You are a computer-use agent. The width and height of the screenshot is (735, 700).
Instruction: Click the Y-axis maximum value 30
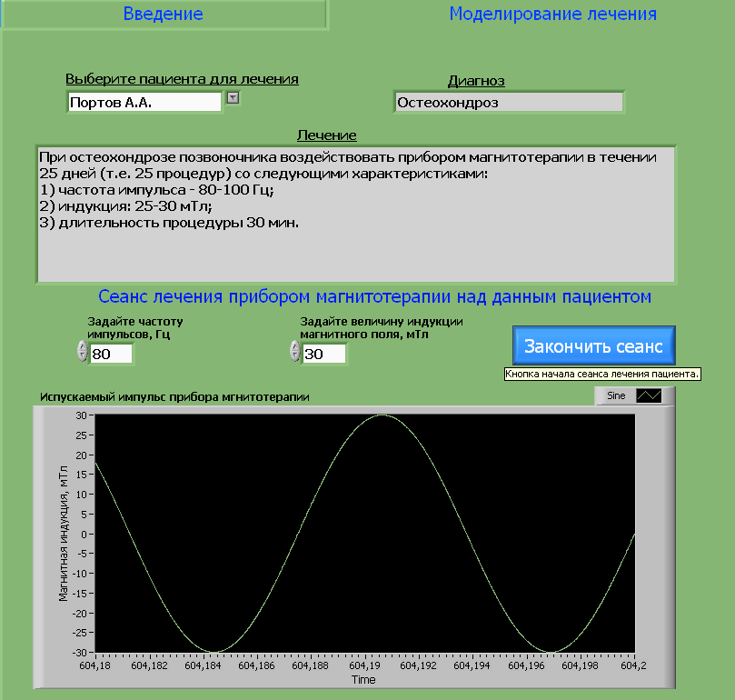point(82,415)
